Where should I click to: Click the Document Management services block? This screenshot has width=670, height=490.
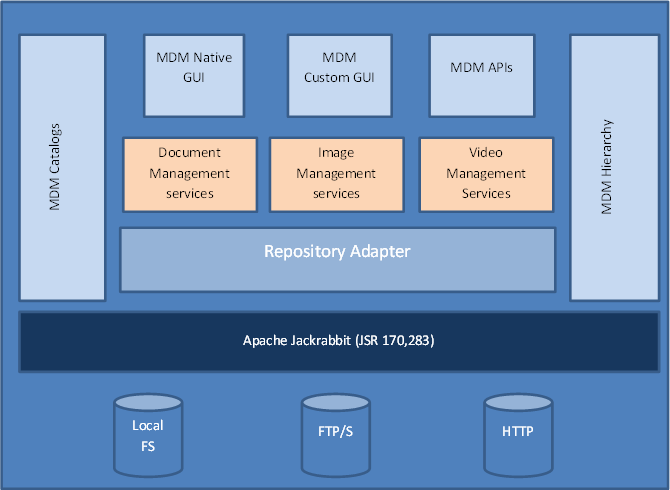pos(189,174)
